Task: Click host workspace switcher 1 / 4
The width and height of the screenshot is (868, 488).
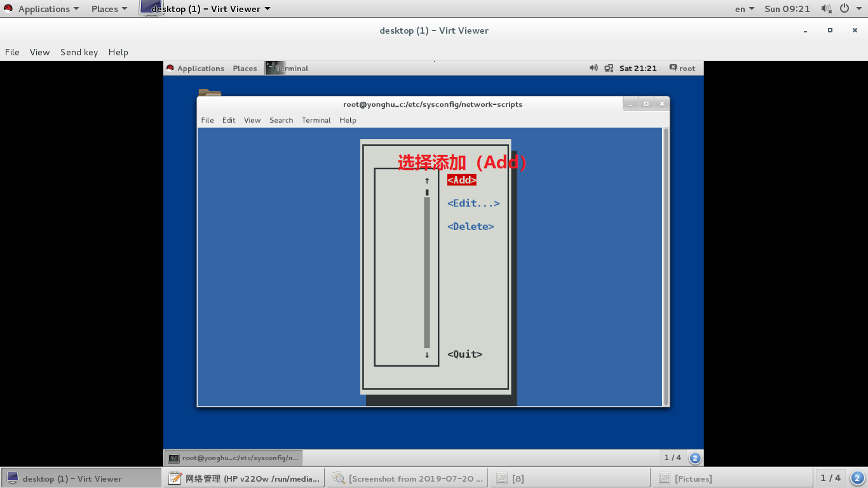Action: click(x=831, y=478)
